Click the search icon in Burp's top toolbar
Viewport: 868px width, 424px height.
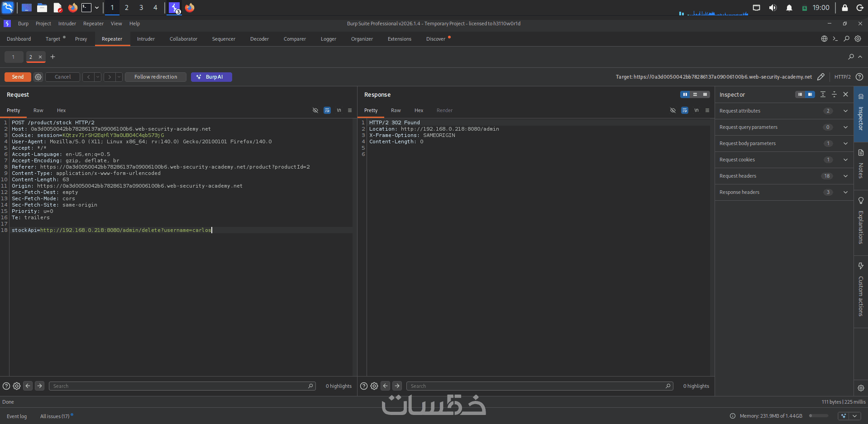click(x=846, y=39)
